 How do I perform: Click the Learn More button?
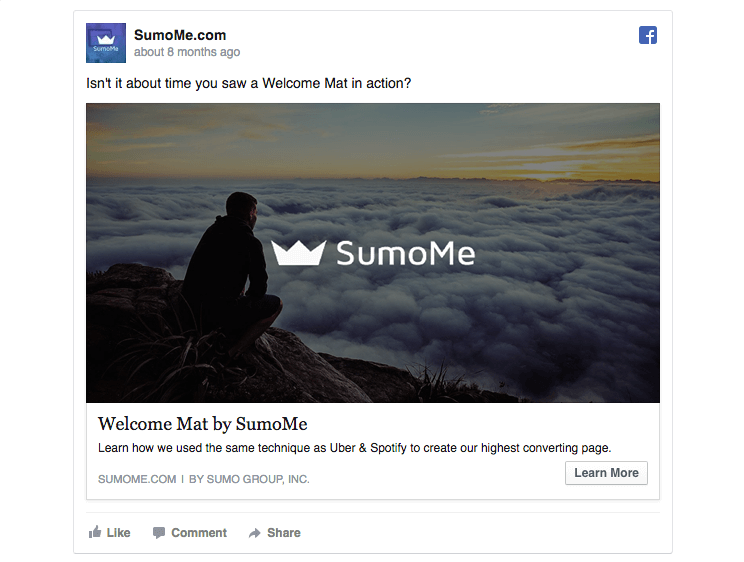[606, 473]
